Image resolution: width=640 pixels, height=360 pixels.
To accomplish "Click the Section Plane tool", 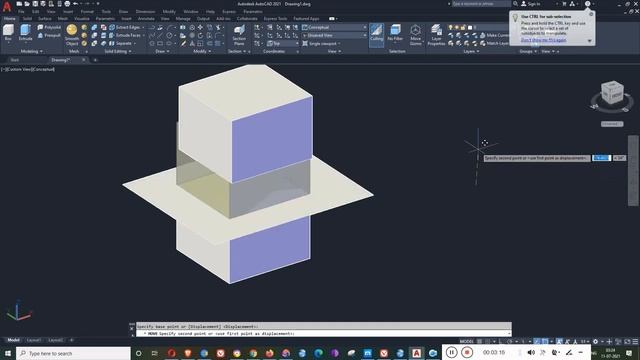I will coord(239,35).
